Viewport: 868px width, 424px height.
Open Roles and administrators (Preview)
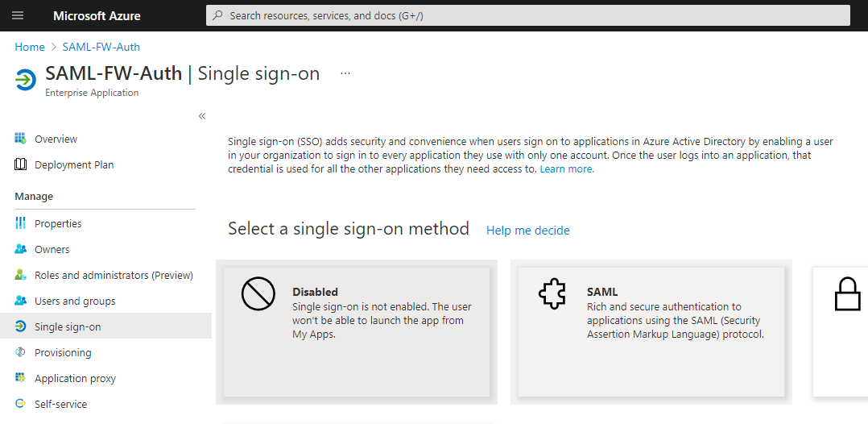[x=114, y=275]
